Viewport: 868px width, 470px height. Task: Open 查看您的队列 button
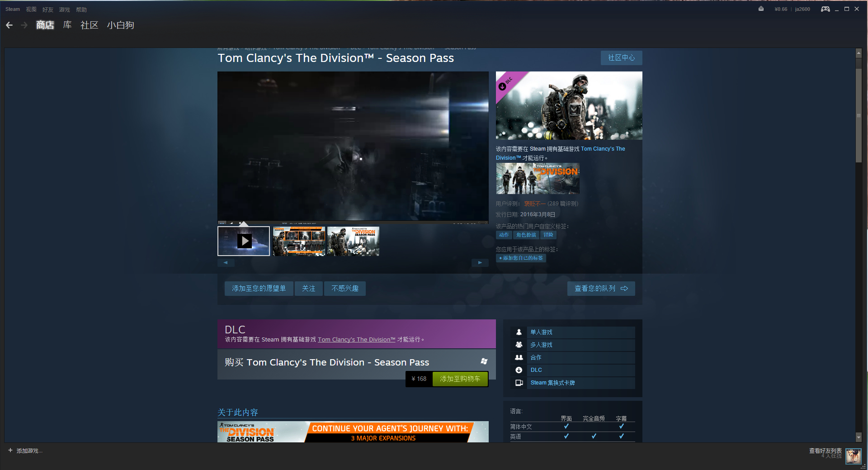click(x=601, y=289)
